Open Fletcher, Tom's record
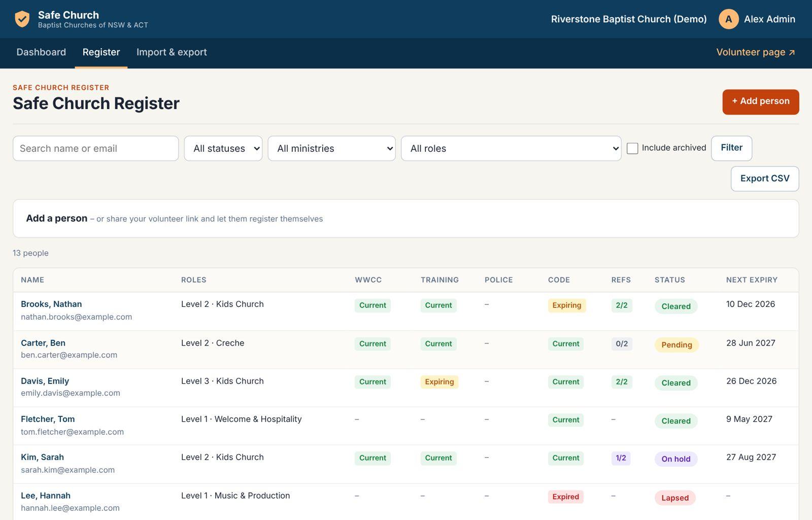Viewport: 812px width, 520px height. (x=48, y=419)
